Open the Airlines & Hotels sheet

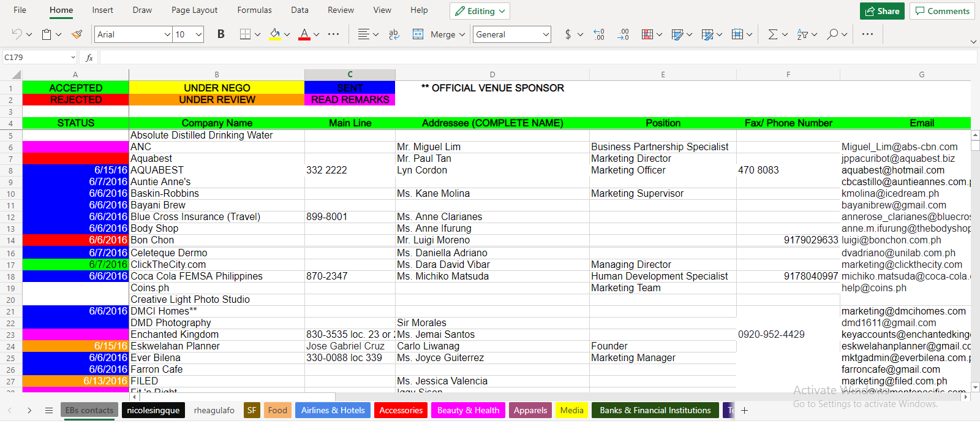click(x=333, y=411)
